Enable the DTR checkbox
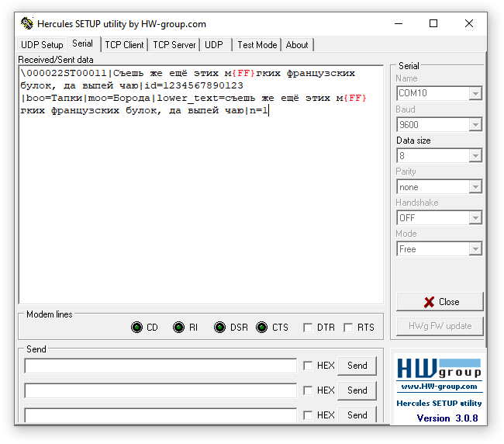The image size is (504, 444). (x=308, y=328)
